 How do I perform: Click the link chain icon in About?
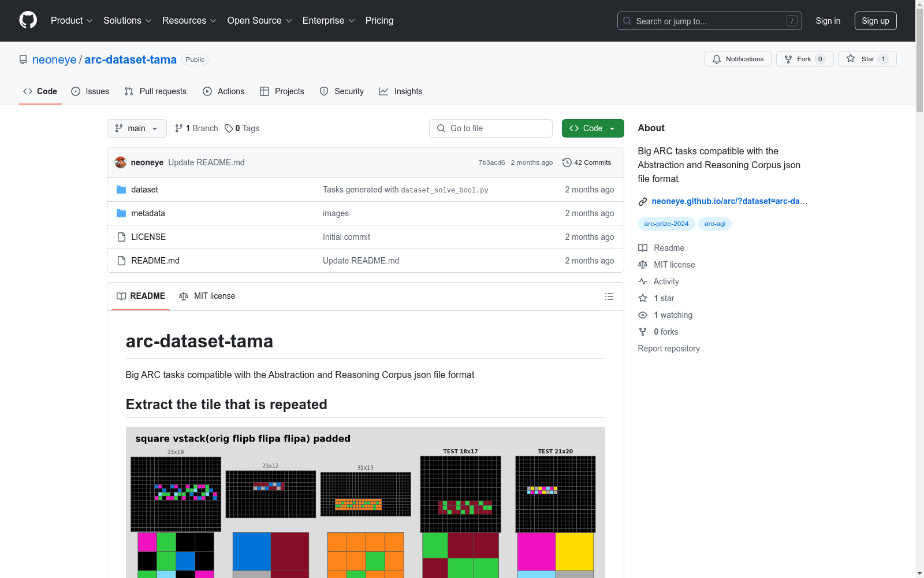click(x=643, y=202)
